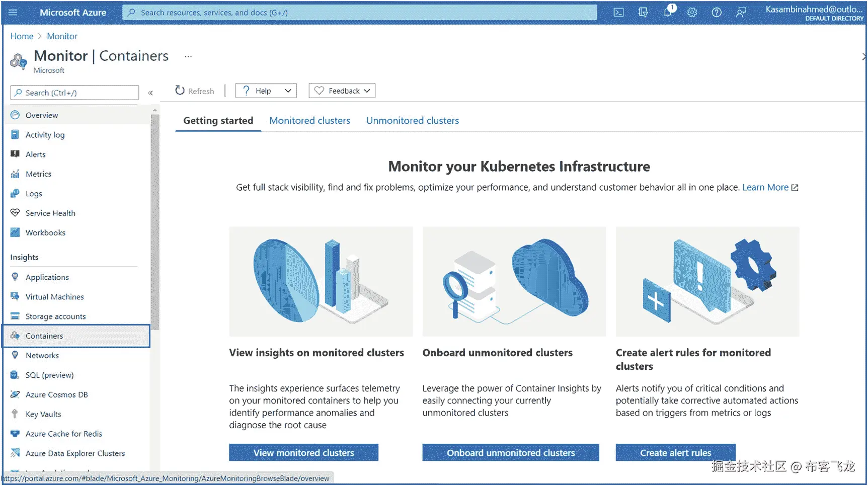Click the global search resources box

pyautogui.click(x=360, y=13)
